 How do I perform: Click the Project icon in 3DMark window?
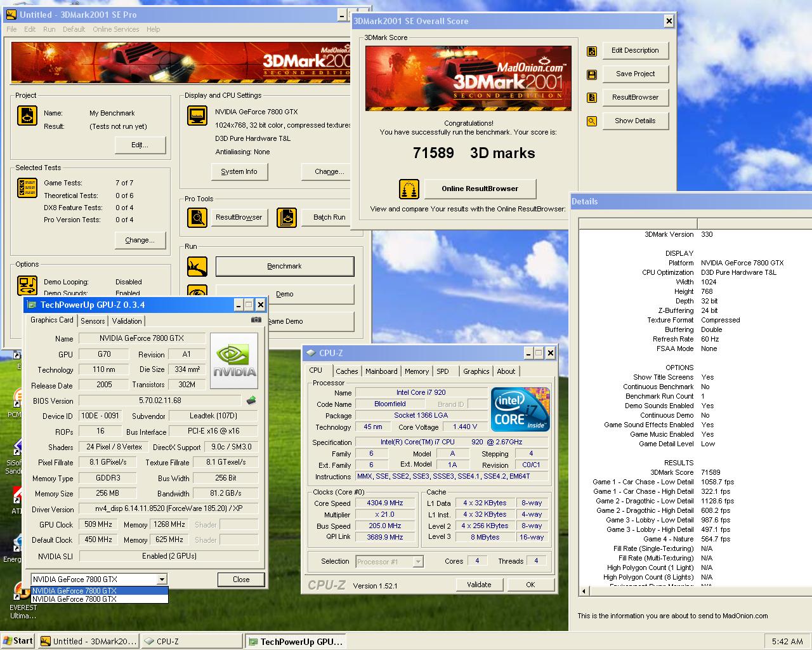[x=27, y=116]
